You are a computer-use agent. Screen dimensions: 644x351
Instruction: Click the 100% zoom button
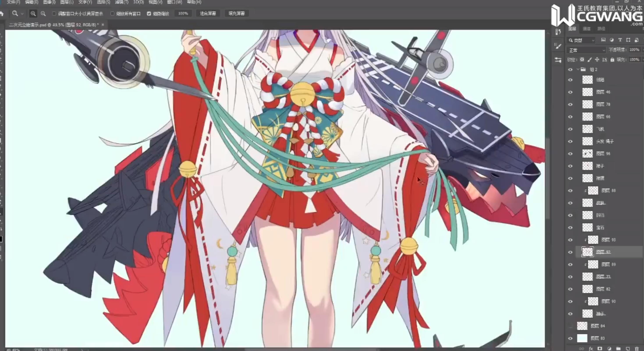(183, 14)
